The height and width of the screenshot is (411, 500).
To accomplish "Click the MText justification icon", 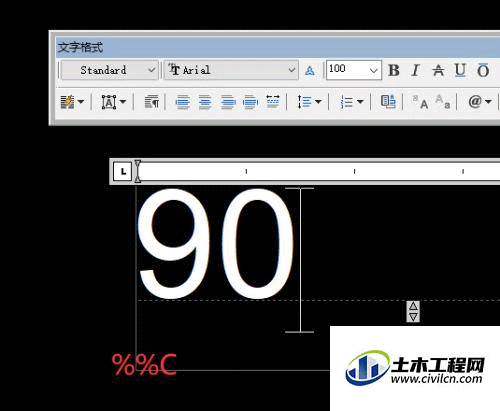I will click(x=109, y=102).
